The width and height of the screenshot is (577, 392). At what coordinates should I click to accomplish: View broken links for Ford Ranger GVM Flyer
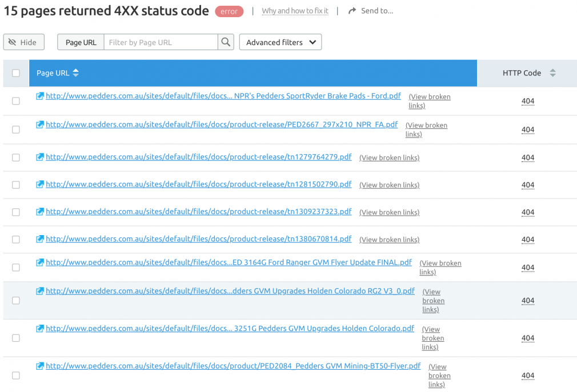(x=440, y=268)
